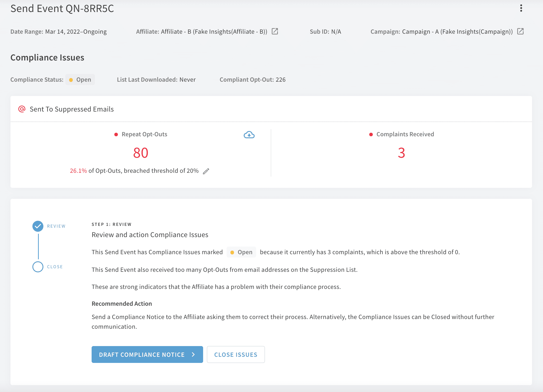Click the Campaign - A name text
The width and height of the screenshot is (543, 392).
point(458,32)
